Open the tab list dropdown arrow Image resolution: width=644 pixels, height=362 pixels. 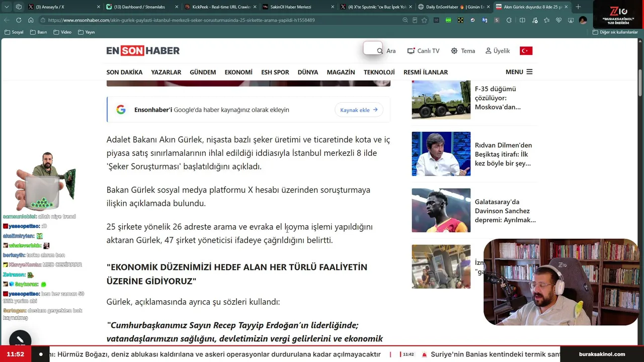click(7, 7)
